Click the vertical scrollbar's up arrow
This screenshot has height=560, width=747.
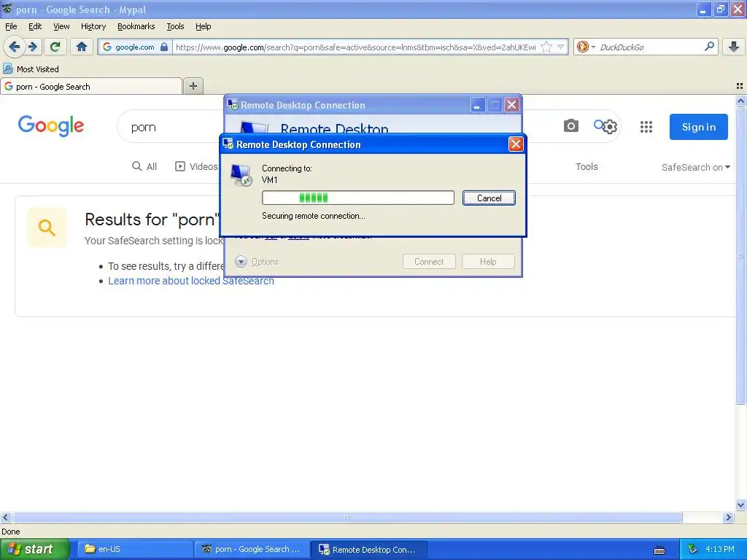point(740,101)
